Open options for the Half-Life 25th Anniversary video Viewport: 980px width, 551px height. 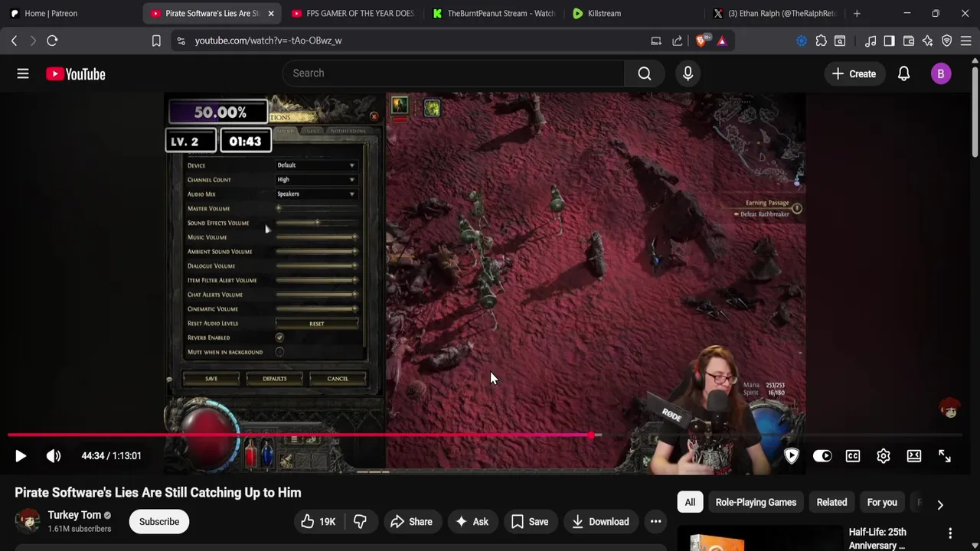(x=950, y=533)
